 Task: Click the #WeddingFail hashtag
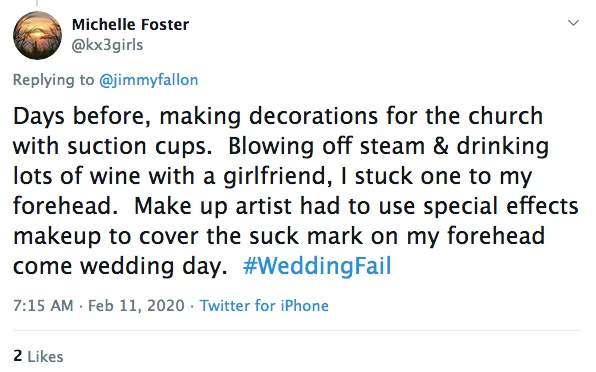click(x=317, y=266)
